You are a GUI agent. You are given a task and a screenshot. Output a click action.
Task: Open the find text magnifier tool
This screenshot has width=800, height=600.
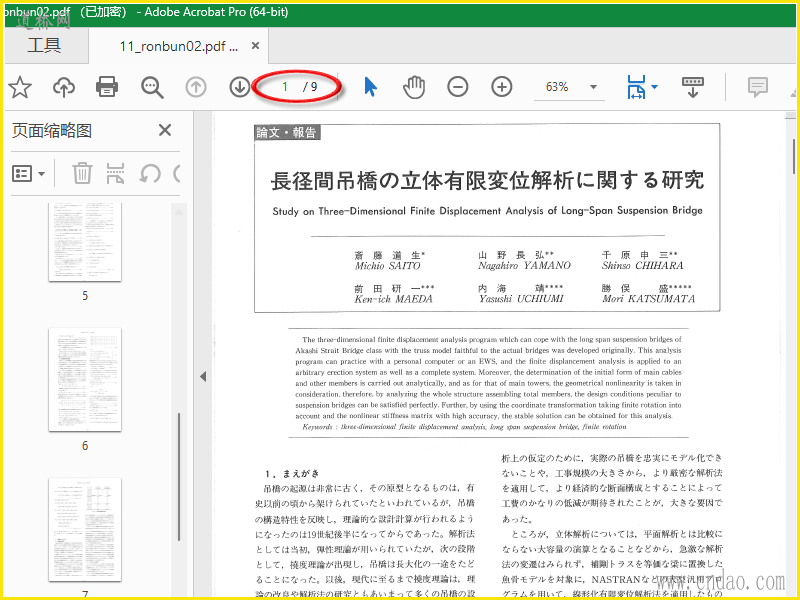click(x=152, y=87)
